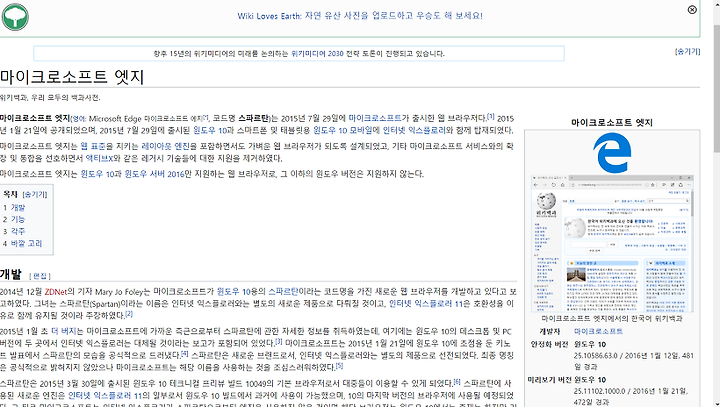Open the 윈도우 서버 2016 link
The width and height of the screenshot is (720, 407).
tap(154, 174)
